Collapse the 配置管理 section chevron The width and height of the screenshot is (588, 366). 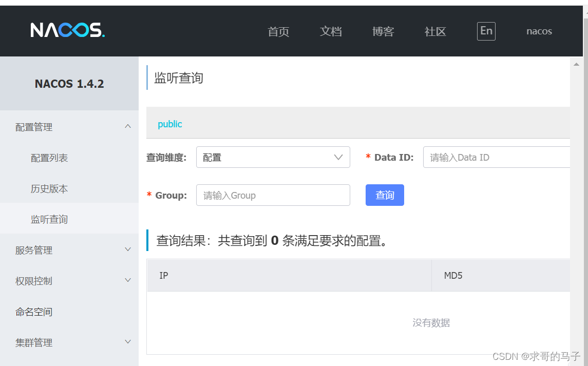pos(128,126)
